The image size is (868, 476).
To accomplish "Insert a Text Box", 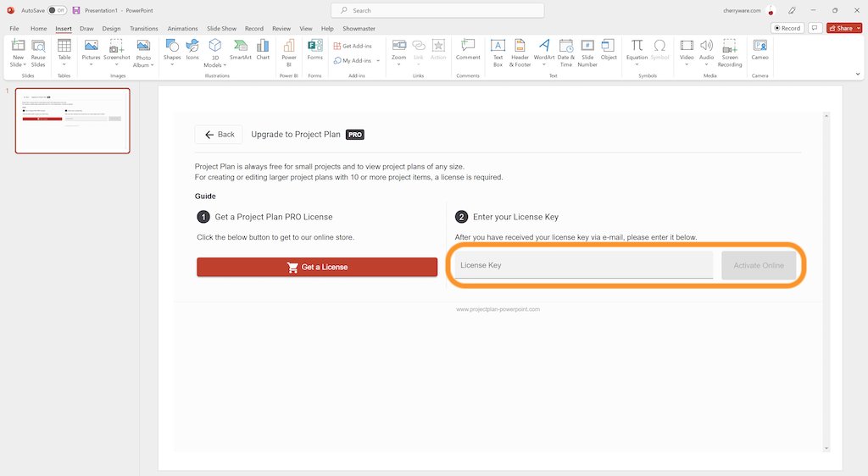I will [x=498, y=51].
